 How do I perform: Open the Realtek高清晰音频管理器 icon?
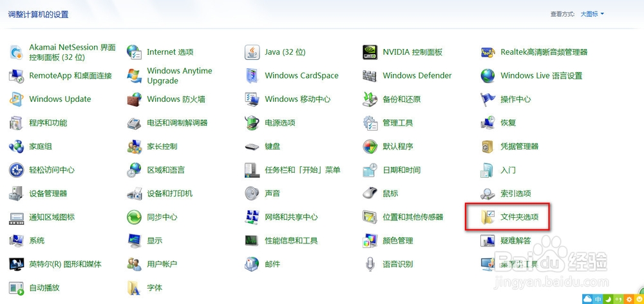(488, 52)
